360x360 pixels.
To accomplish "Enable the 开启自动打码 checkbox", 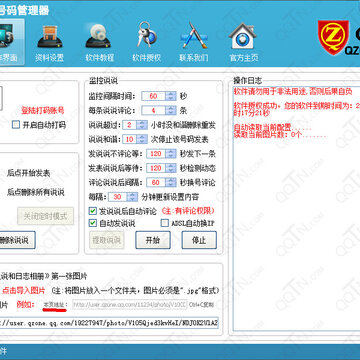I will (x=16, y=125).
